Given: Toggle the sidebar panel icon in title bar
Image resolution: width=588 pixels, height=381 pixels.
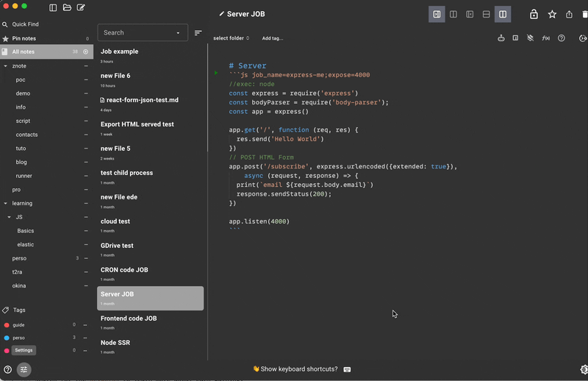Looking at the screenshot, I should [x=53, y=7].
